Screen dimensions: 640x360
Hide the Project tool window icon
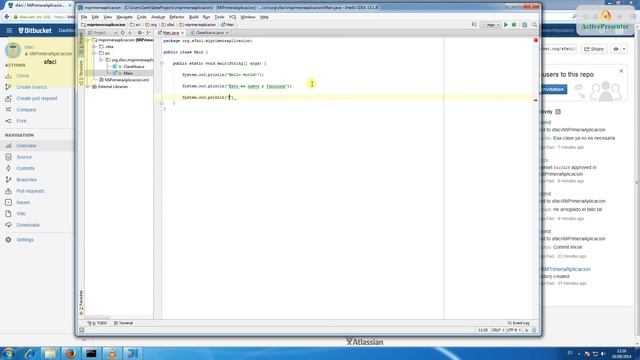click(148, 33)
